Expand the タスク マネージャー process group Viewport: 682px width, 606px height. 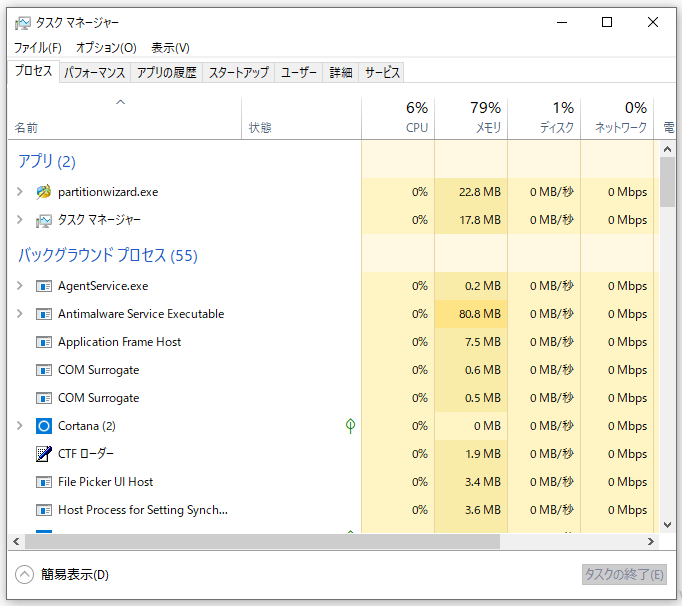[20, 220]
